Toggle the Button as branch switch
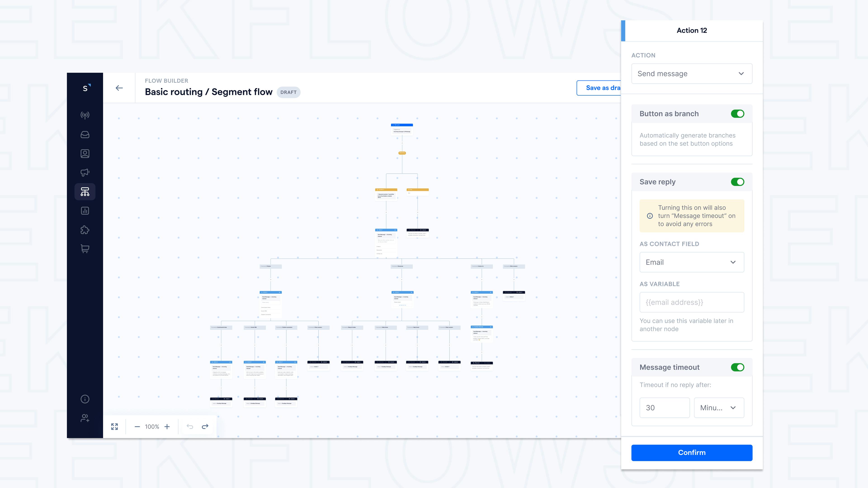 737,113
